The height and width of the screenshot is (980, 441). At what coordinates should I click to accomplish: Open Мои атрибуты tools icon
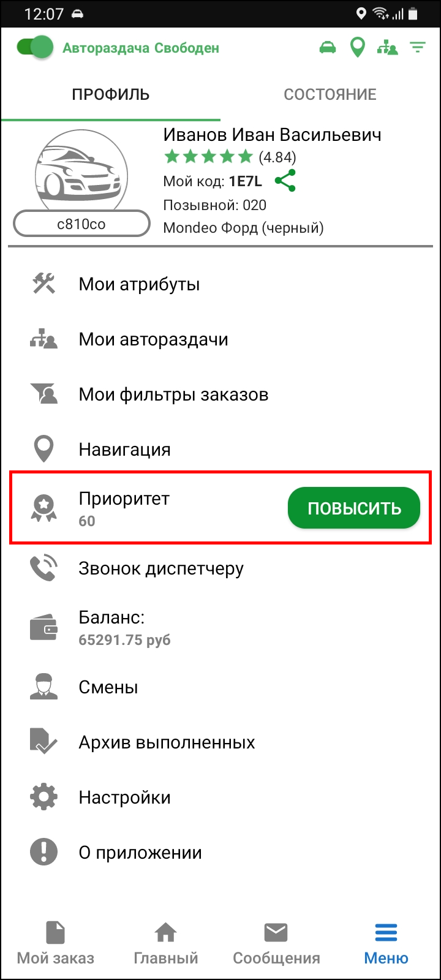(x=44, y=284)
